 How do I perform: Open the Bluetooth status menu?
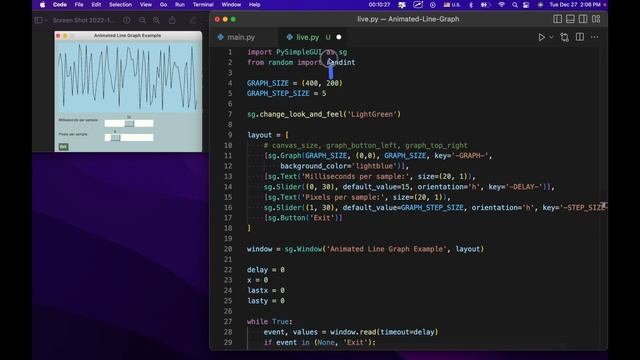click(x=471, y=5)
